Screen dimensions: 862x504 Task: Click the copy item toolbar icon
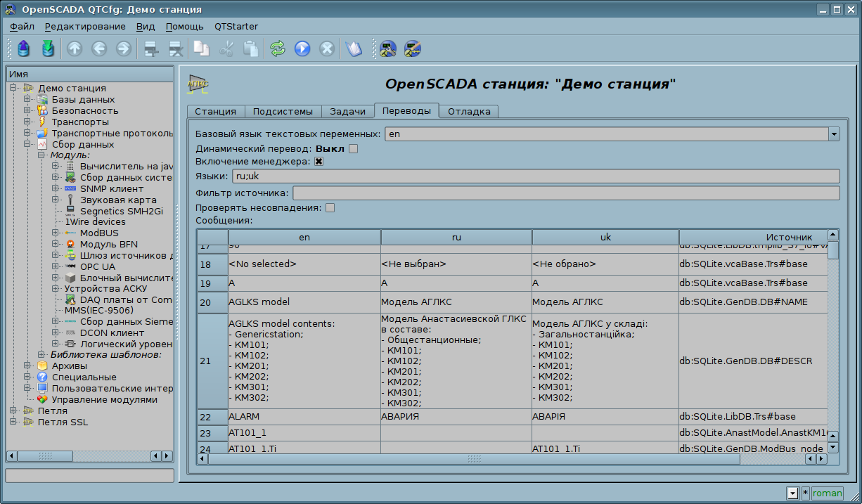tap(202, 49)
